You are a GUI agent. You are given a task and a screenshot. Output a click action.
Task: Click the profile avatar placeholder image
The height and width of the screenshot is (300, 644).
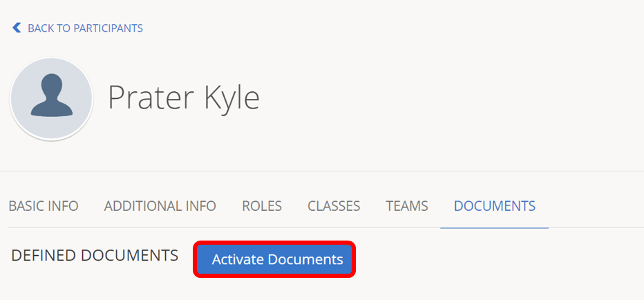click(x=51, y=99)
